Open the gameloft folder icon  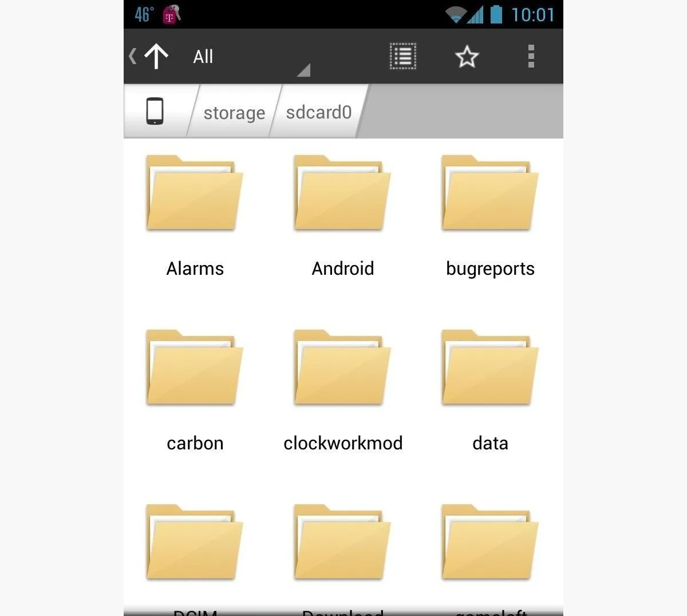tap(490, 542)
